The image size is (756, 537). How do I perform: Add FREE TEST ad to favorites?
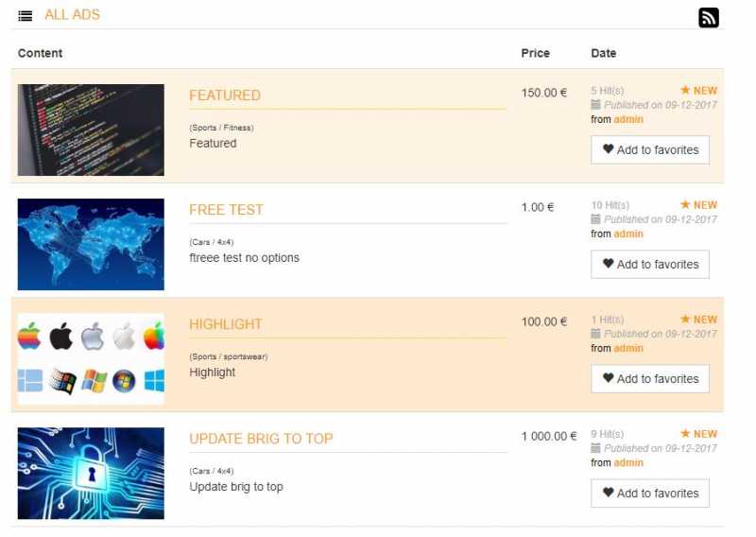click(650, 265)
